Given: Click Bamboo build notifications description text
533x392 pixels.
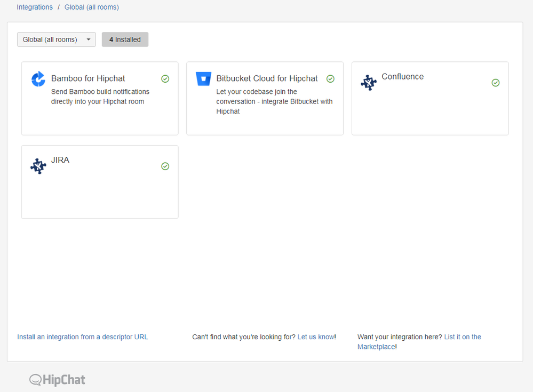Looking at the screenshot, I should (100, 97).
